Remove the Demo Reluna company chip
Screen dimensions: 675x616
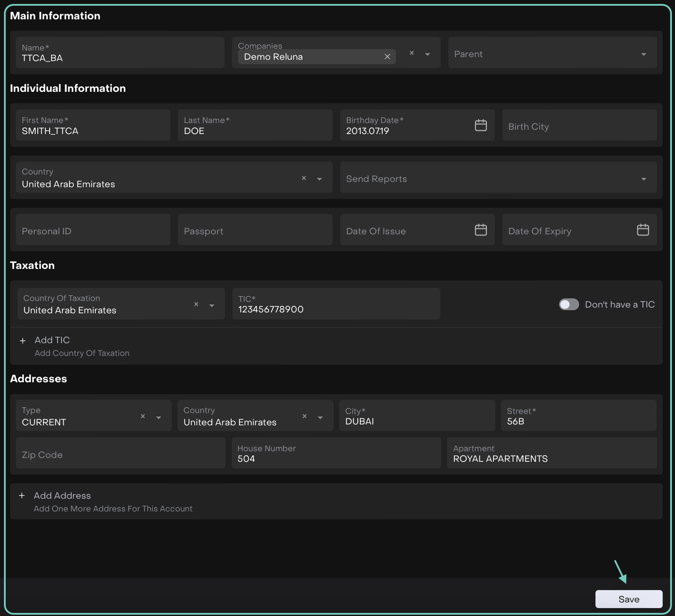pos(387,57)
